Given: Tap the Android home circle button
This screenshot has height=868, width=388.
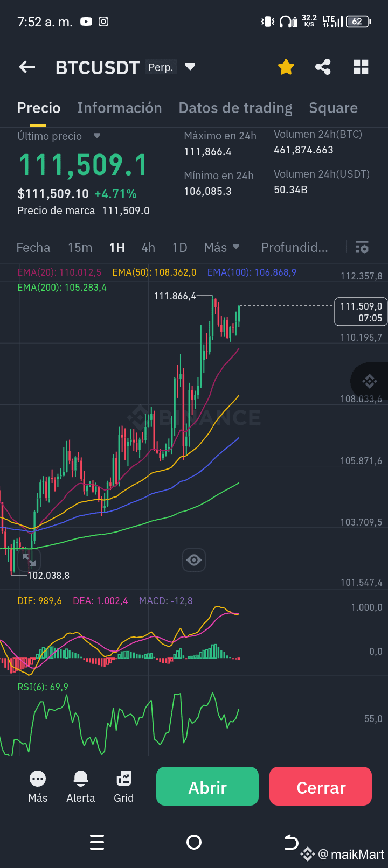Looking at the screenshot, I should 194,842.
